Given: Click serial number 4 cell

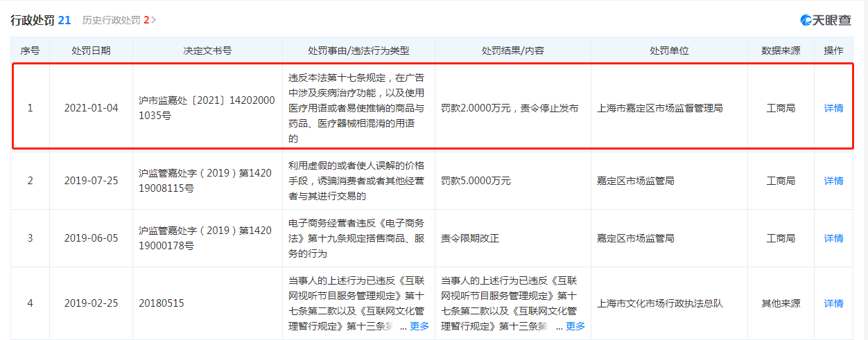Looking at the screenshot, I should (x=30, y=303).
